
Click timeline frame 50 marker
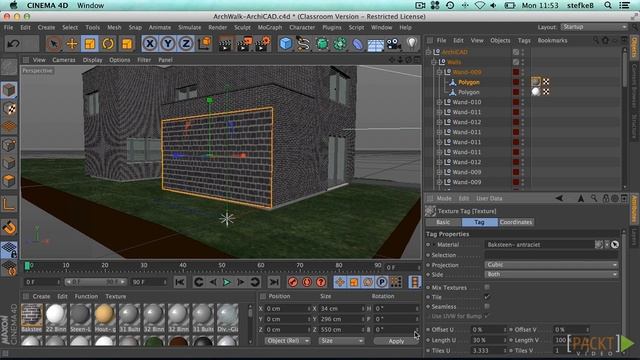(222, 266)
